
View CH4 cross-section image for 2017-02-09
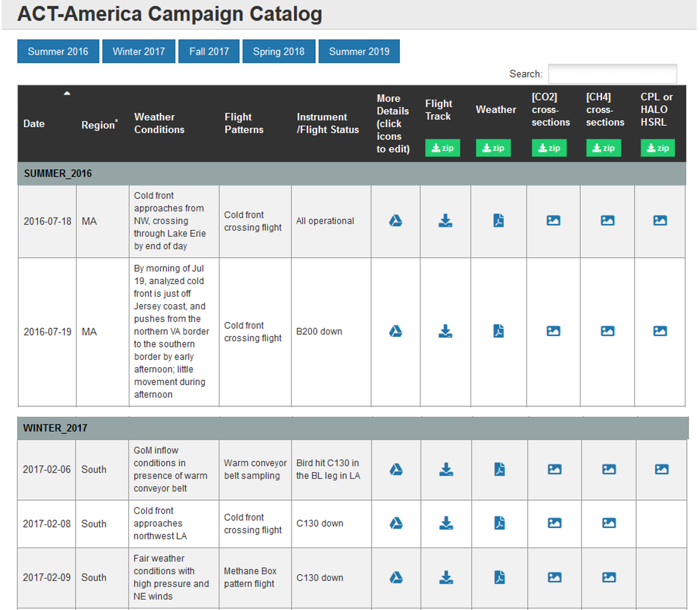pos(609,577)
